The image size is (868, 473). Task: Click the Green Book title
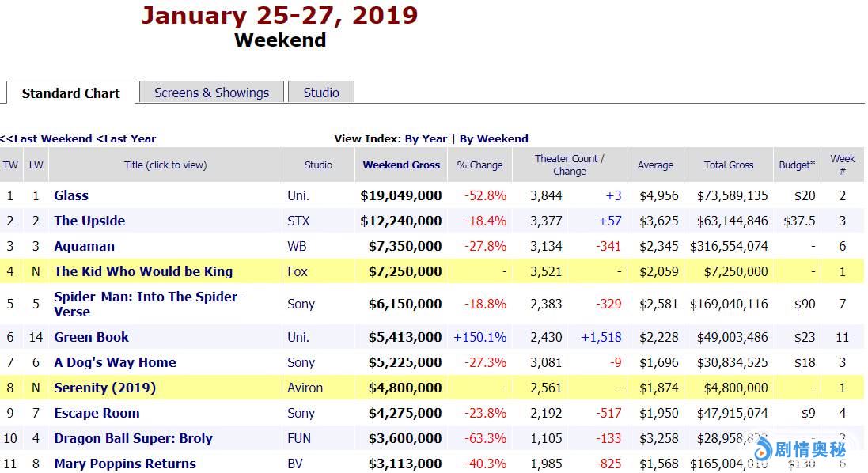pyautogui.click(x=91, y=337)
